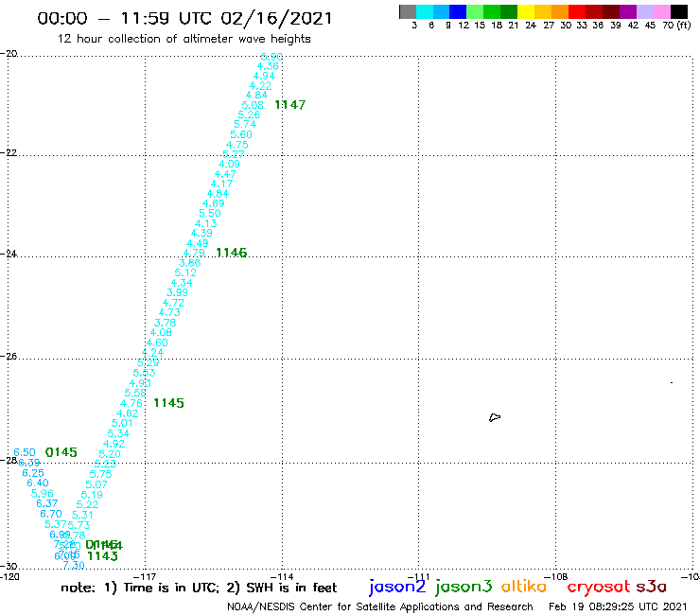Click the 6.70 wave height value
Screen dimensions: 700x615
(51, 514)
